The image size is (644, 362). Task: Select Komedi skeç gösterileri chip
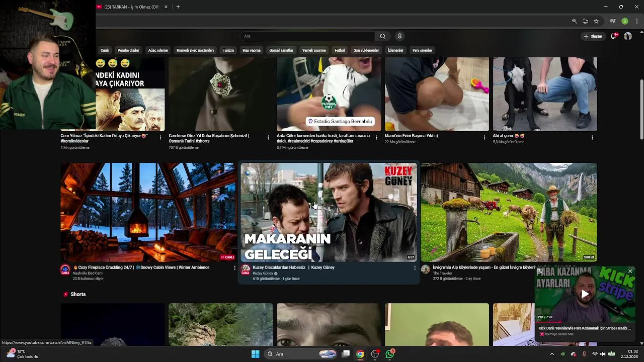point(195,50)
